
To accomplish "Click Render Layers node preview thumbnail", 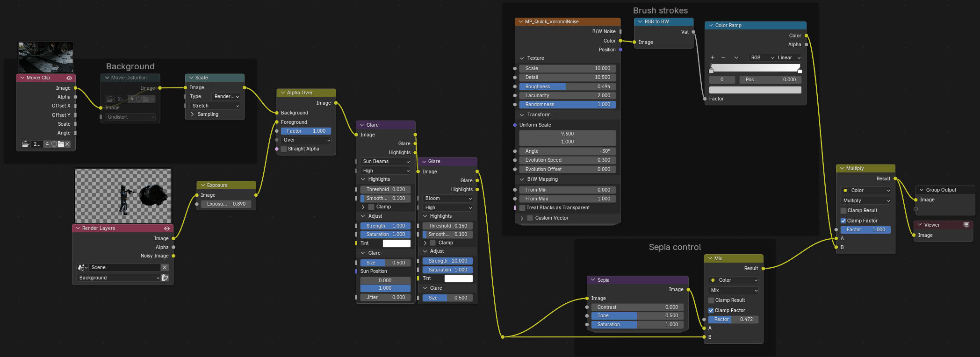I will point(123,196).
